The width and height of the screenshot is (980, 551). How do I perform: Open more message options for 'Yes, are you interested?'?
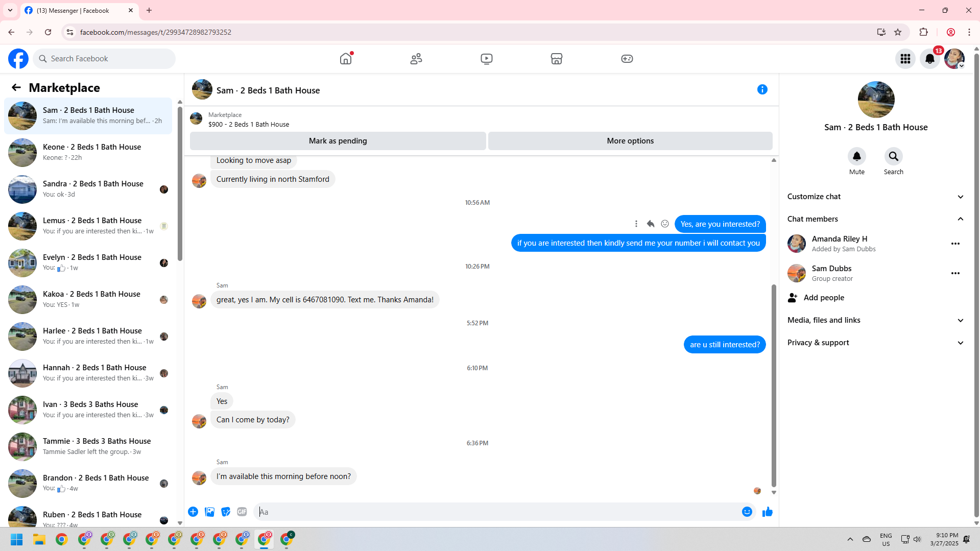coord(636,224)
